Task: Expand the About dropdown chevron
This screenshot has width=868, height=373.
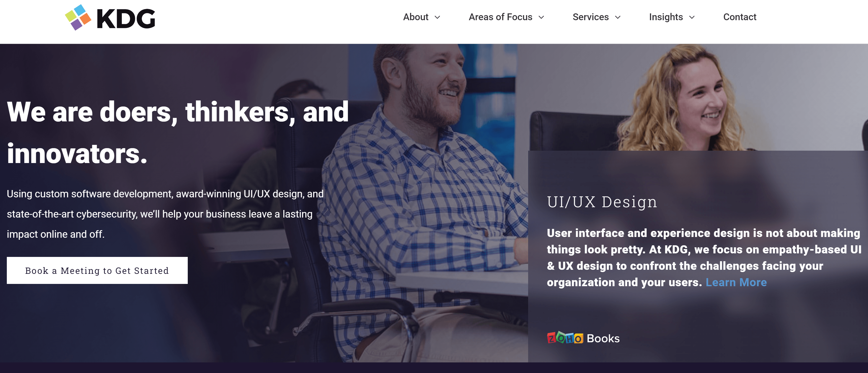Action: [437, 17]
